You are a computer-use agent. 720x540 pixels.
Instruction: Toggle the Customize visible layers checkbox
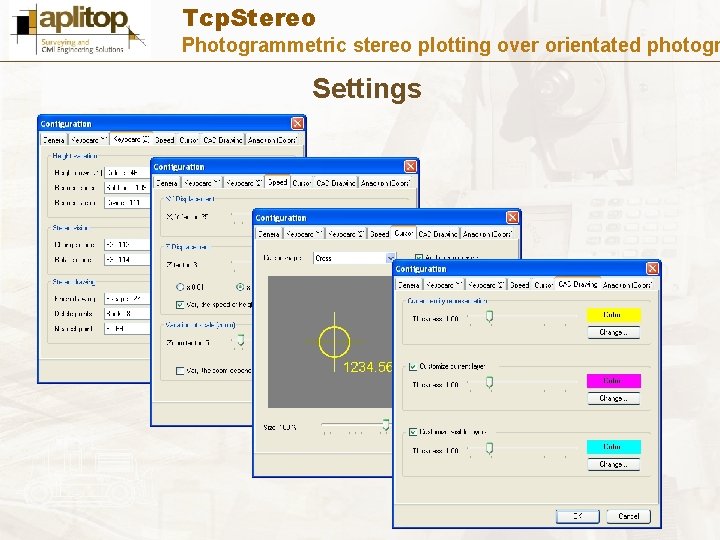tap(413, 432)
